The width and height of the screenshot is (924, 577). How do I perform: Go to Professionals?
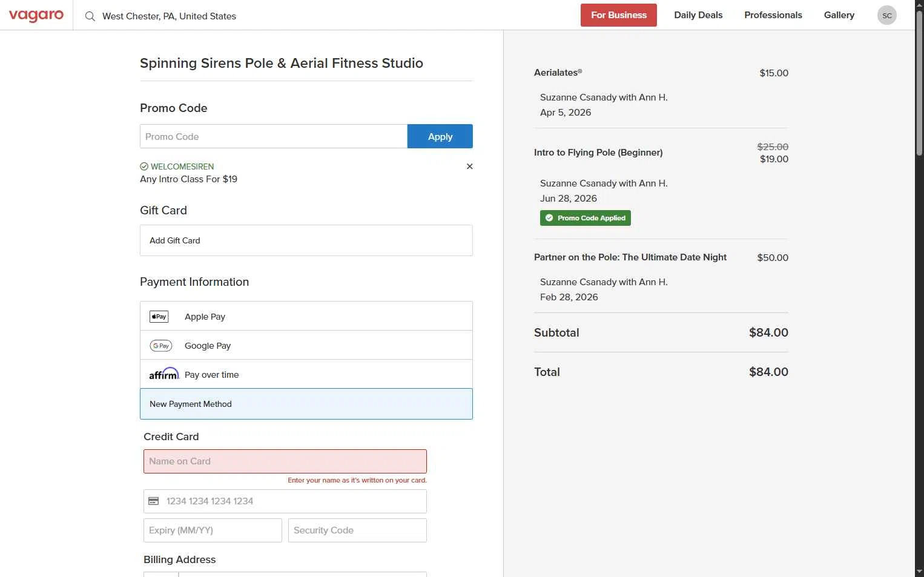point(773,15)
